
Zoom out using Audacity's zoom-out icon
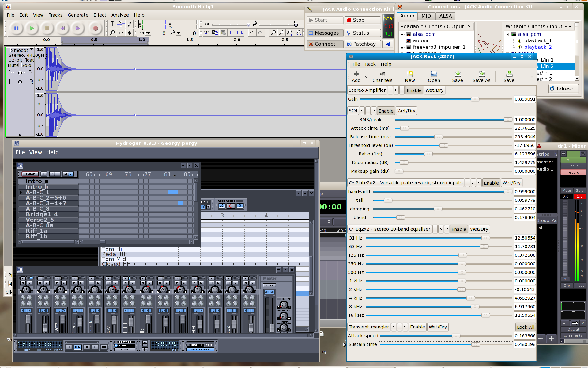point(281,33)
